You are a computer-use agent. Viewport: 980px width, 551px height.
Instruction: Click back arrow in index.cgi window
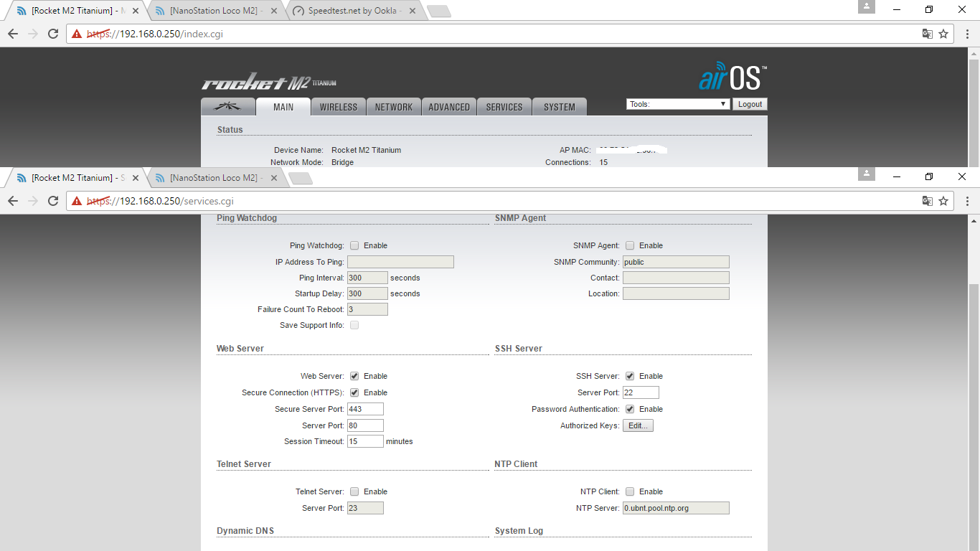point(13,34)
